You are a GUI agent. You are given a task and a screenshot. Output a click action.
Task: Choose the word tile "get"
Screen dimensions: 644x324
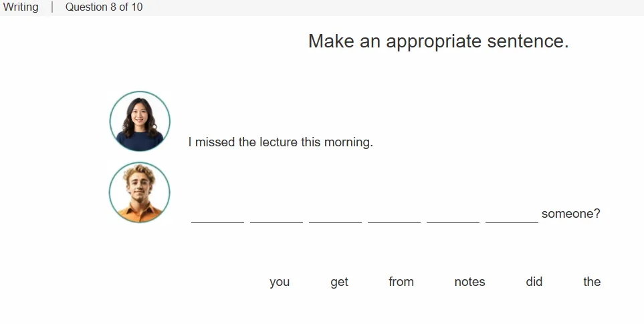[x=339, y=282]
